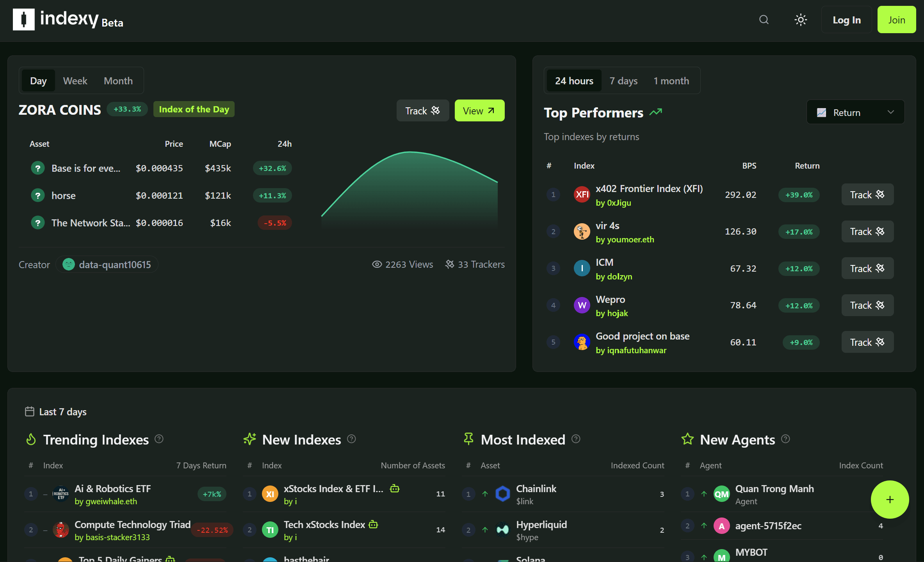
Task: Open creator data-quant10615 profile
Action: click(107, 265)
